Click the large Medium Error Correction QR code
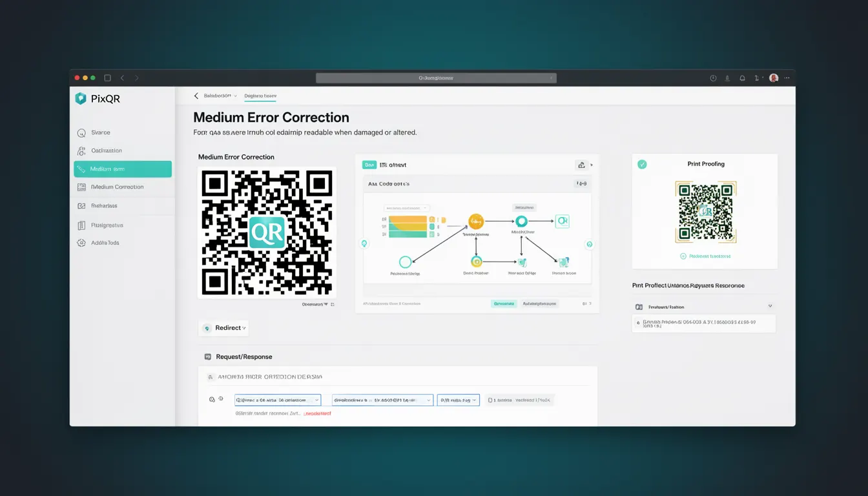This screenshot has height=496, width=868. click(x=267, y=232)
